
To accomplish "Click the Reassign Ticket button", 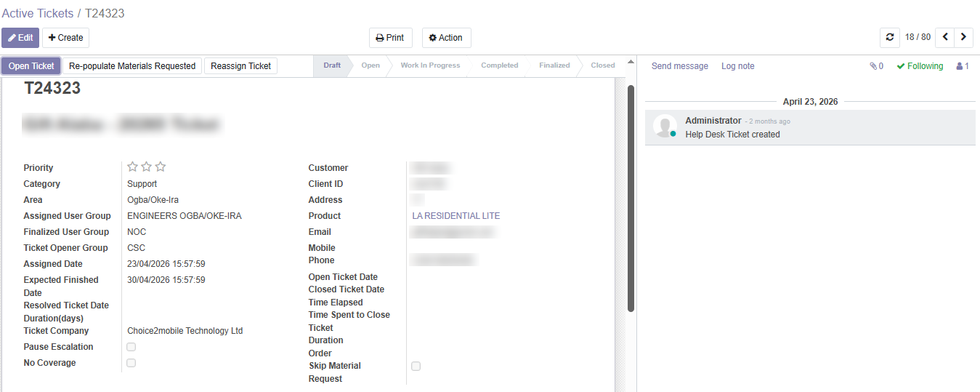I will (240, 66).
